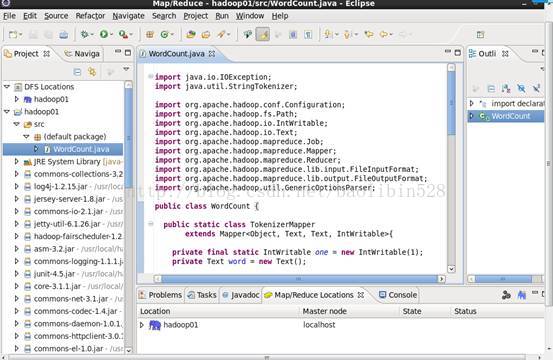The height and width of the screenshot is (360, 553).
Task: Toggle the Mark Occurrences highlighter
Action: pyautogui.click(x=263, y=35)
